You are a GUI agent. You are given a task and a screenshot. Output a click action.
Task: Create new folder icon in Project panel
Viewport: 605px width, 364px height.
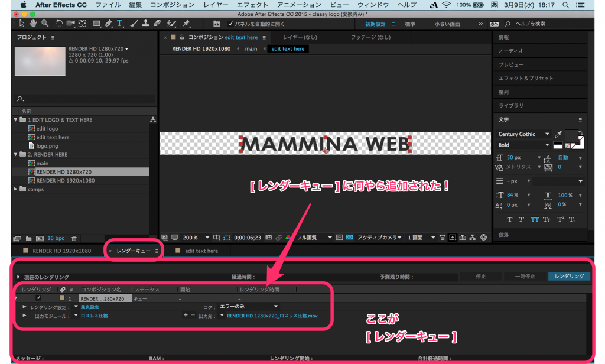[28, 238]
